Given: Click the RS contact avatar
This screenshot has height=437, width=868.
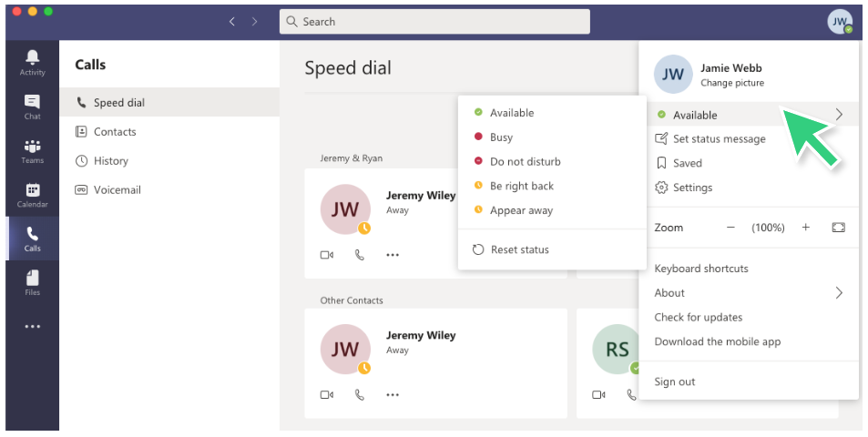Looking at the screenshot, I should [617, 349].
